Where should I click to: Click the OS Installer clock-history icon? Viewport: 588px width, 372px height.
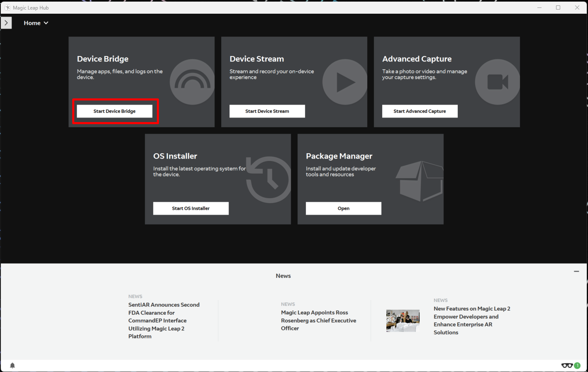coord(268,179)
